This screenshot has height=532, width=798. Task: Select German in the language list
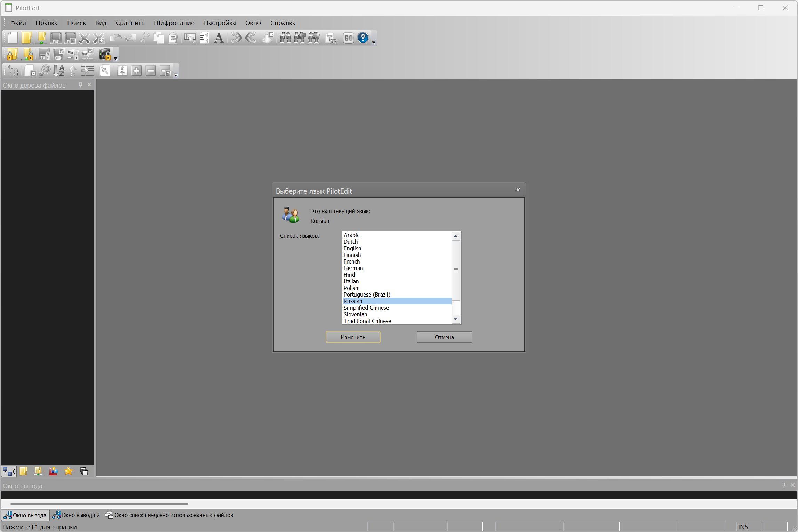(x=397, y=268)
